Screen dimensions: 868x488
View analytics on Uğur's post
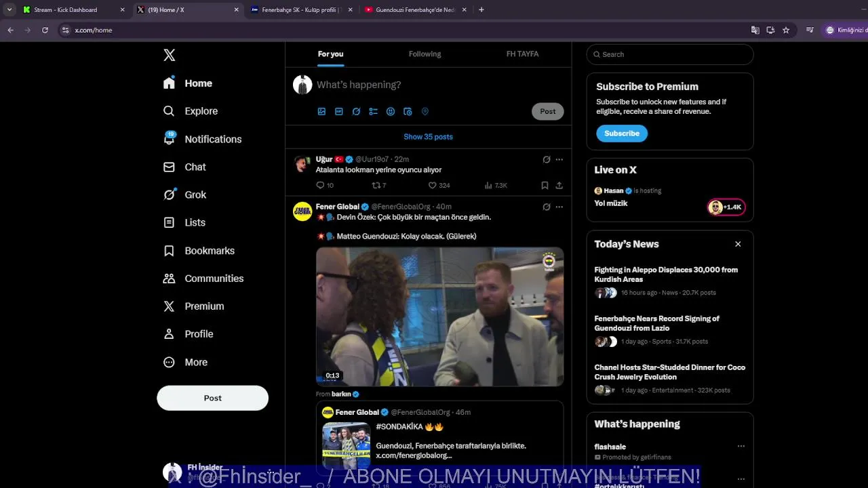point(496,185)
